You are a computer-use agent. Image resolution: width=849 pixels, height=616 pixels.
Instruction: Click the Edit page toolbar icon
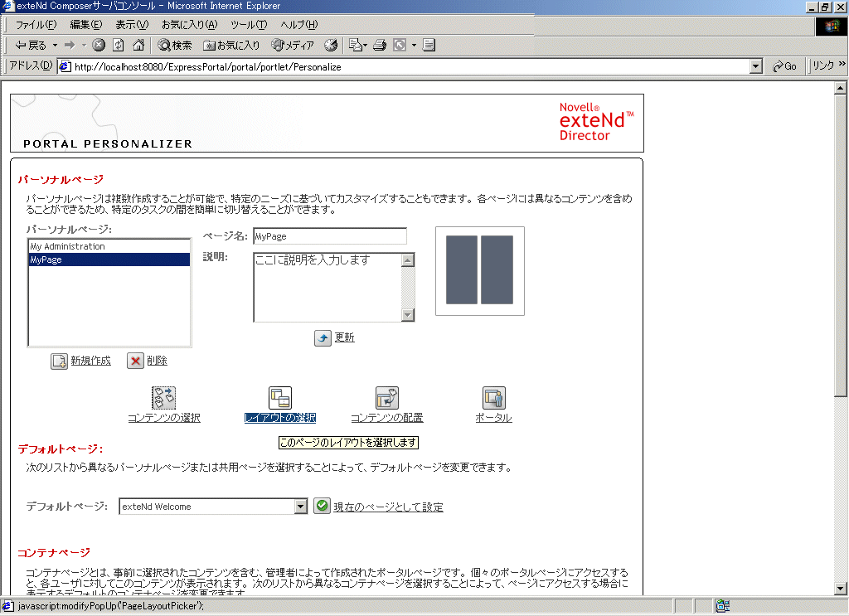pos(400,46)
